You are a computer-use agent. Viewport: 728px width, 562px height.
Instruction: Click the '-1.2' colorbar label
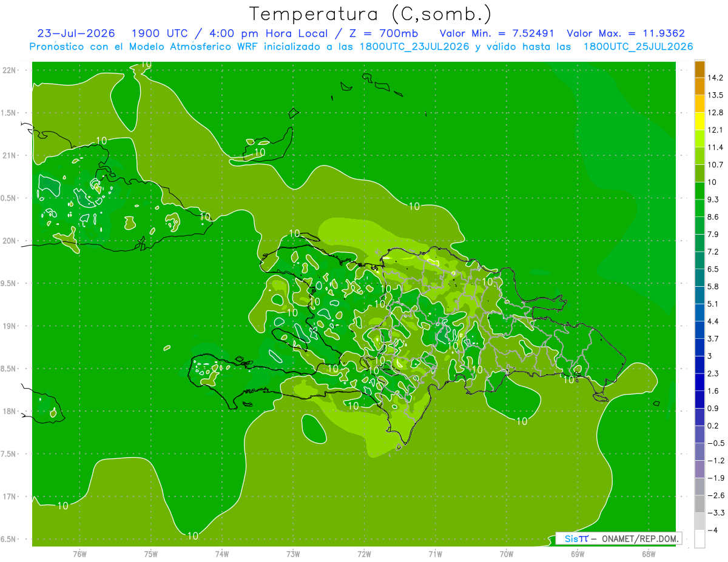click(715, 461)
